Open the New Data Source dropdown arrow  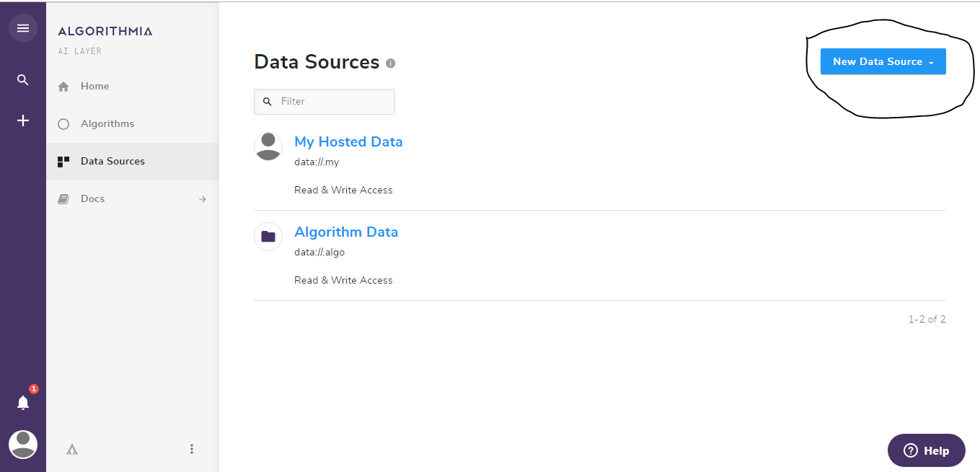(x=930, y=62)
